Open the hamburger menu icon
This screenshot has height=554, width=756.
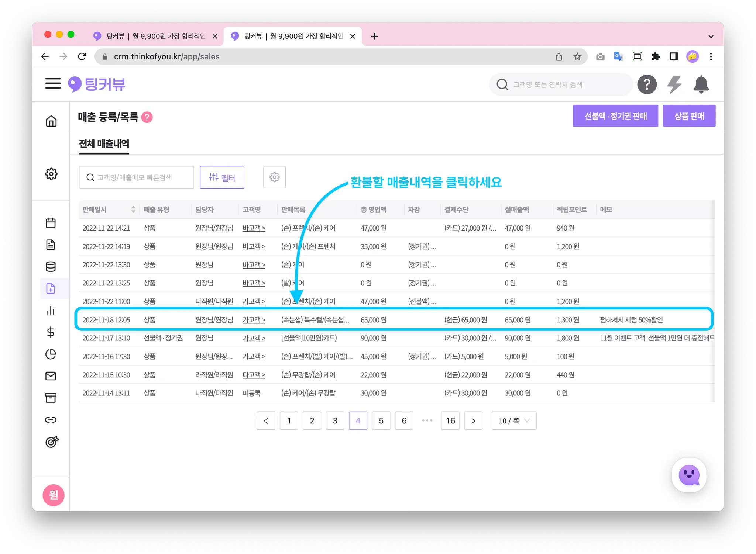tap(53, 84)
